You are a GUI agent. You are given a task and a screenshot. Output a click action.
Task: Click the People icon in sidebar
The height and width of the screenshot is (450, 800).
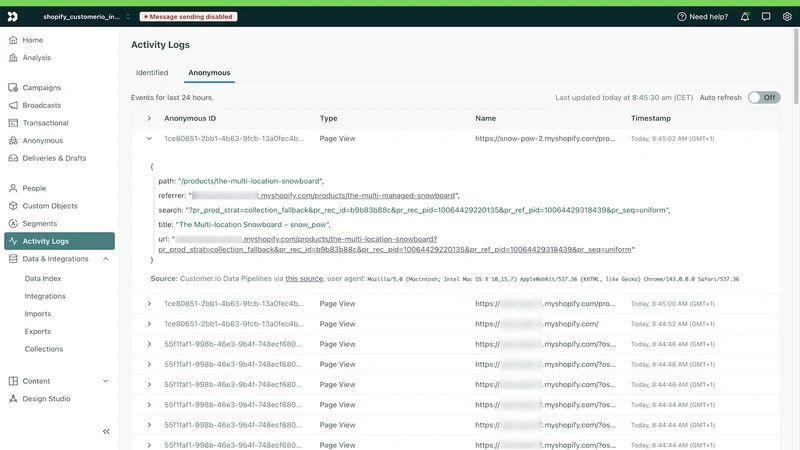[x=13, y=188]
